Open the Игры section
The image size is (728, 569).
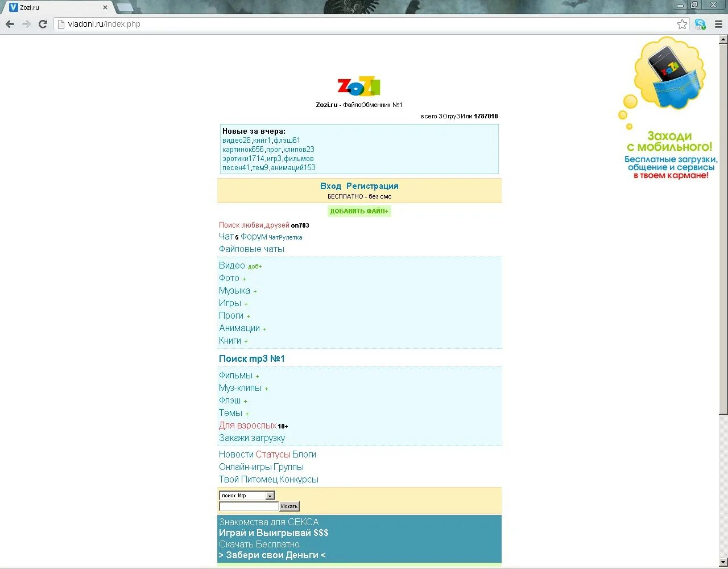coord(230,303)
